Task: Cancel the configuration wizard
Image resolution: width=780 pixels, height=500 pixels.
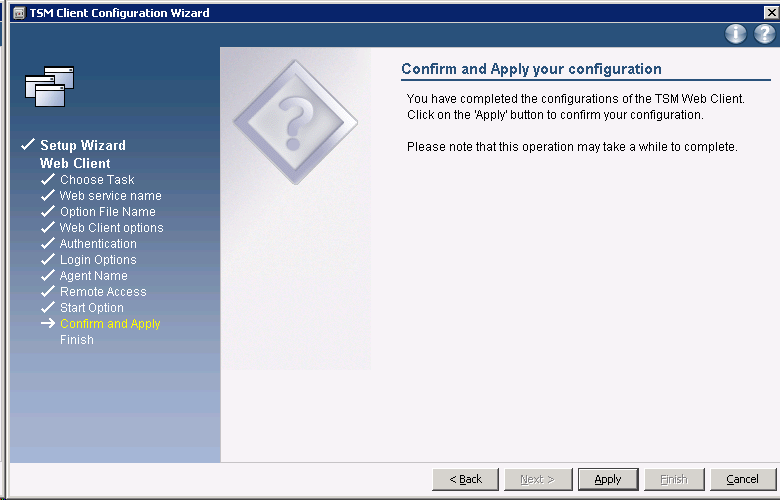Action: coord(742,479)
